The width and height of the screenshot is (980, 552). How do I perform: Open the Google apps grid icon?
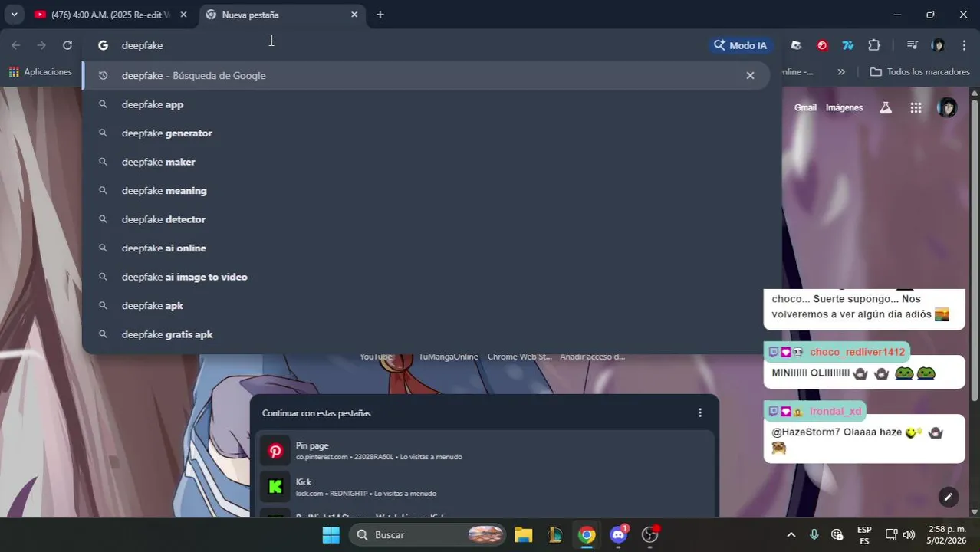[x=916, y=107]
